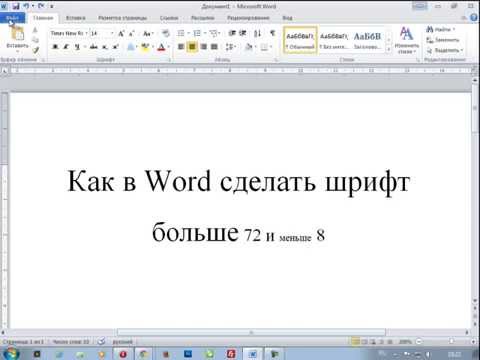Viewport: 480px width, 360px height.
Task: Click the Shrink Font icon
Action: (x=132, y=33)
